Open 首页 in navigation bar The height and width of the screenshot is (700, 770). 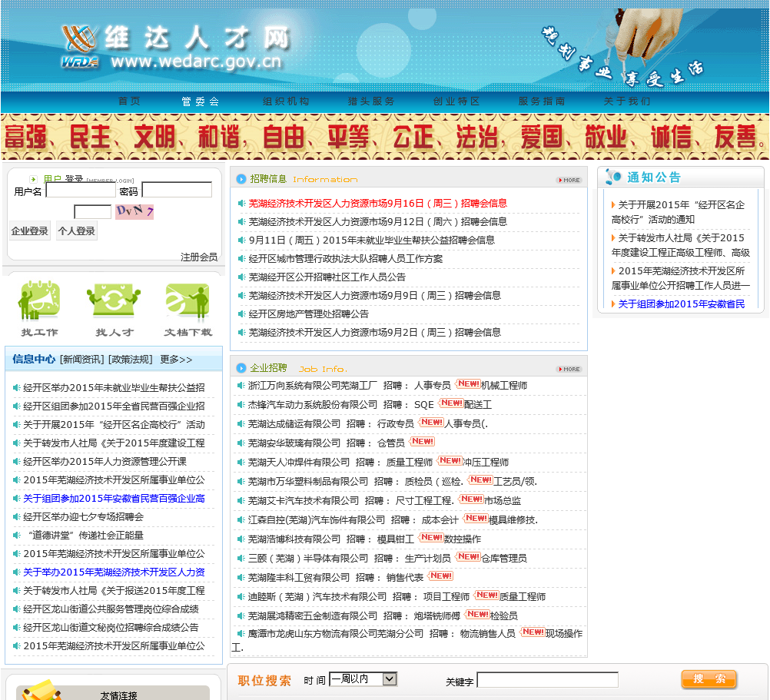[129, 101]
